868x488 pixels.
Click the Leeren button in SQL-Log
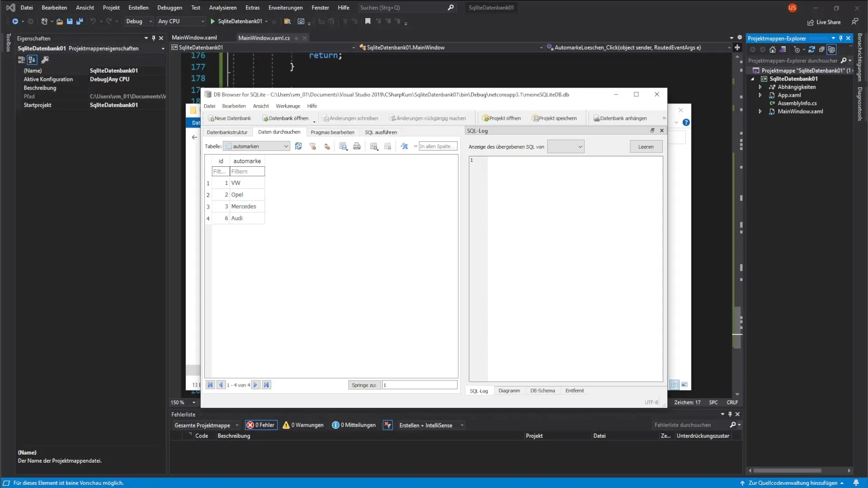[646, 146]
